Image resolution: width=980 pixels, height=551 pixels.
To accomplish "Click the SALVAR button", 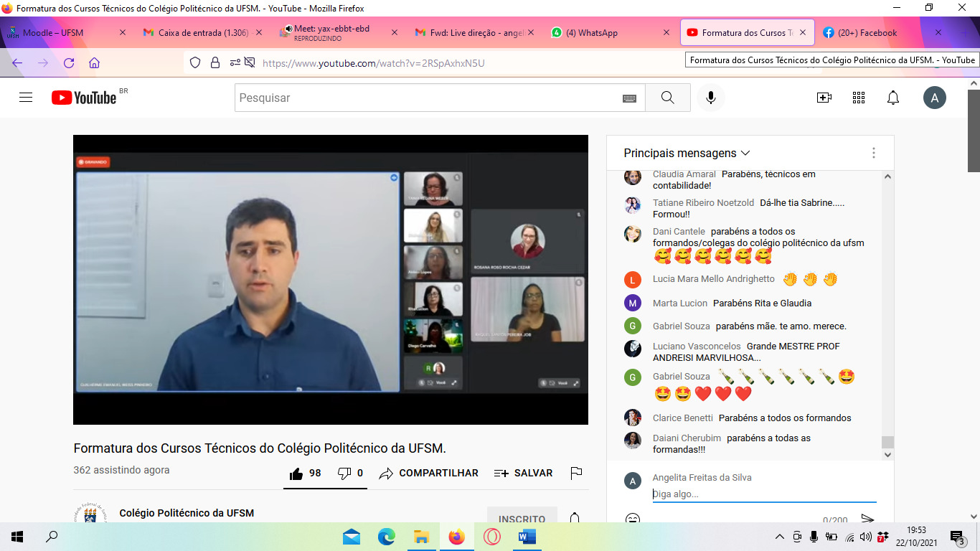I will pyautogui.click(x=523, y=473).
